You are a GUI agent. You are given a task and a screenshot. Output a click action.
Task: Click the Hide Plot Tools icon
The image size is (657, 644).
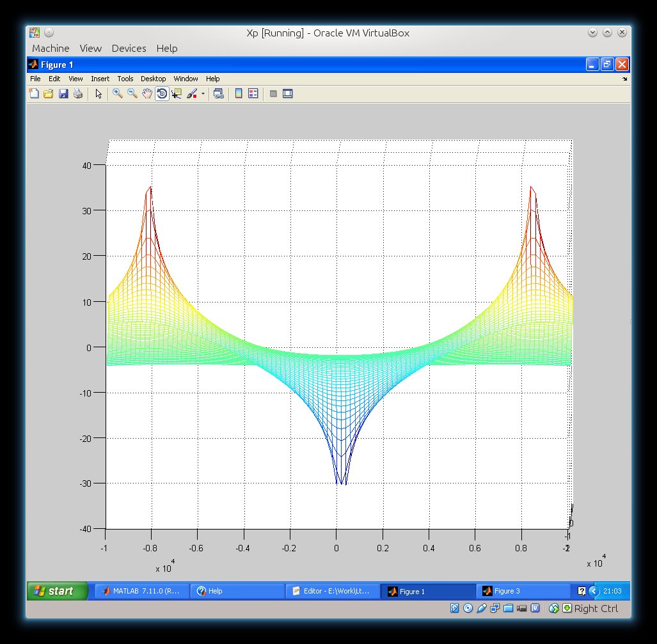point(273,94)
